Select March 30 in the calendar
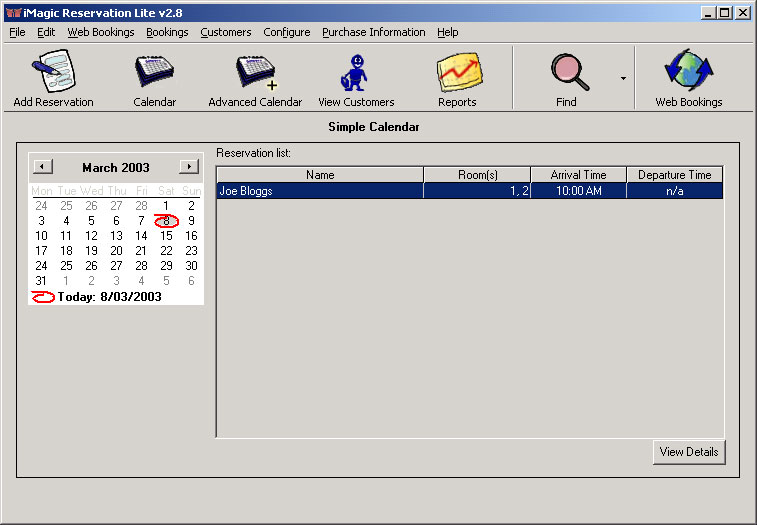The width and height of the screenshot is (757, 525). 191,266
